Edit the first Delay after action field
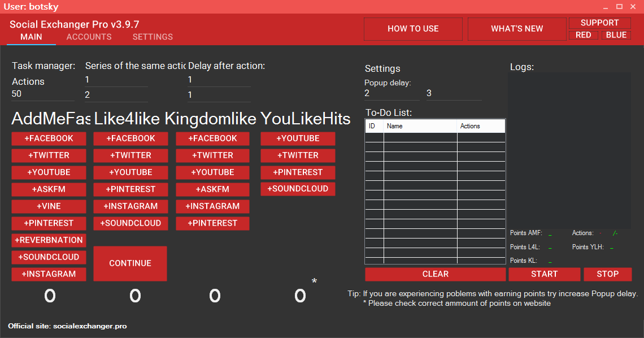Image resolution: width=644 pixels, height=338 pixels. [219, 80]
